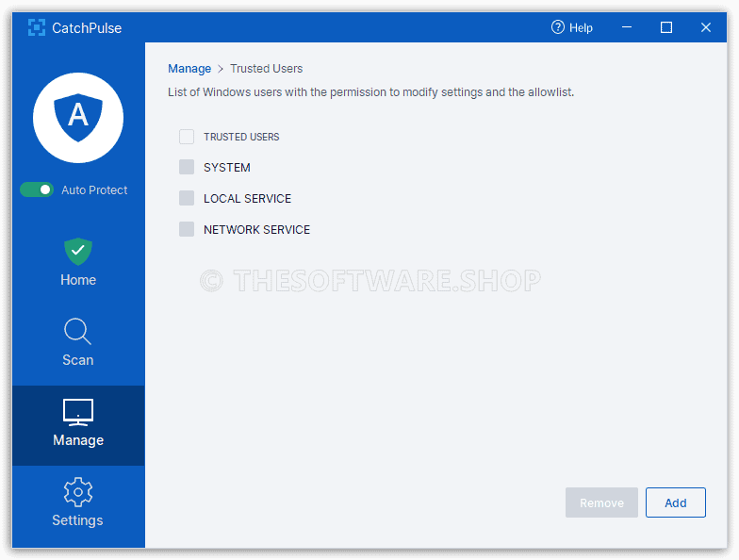Close the CatchPulse window
The width and height of the screenshot is (739, 560).
click(x=705, y=27)
